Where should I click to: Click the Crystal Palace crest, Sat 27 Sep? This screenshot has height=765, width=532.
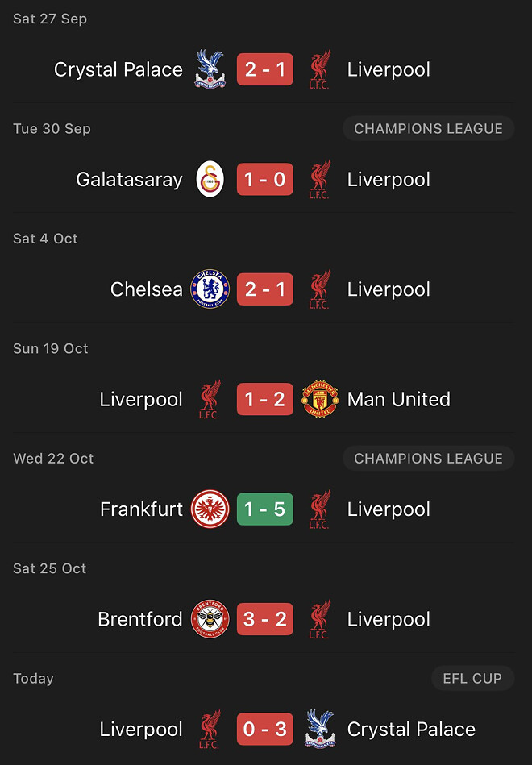click(x=210, y=69)
